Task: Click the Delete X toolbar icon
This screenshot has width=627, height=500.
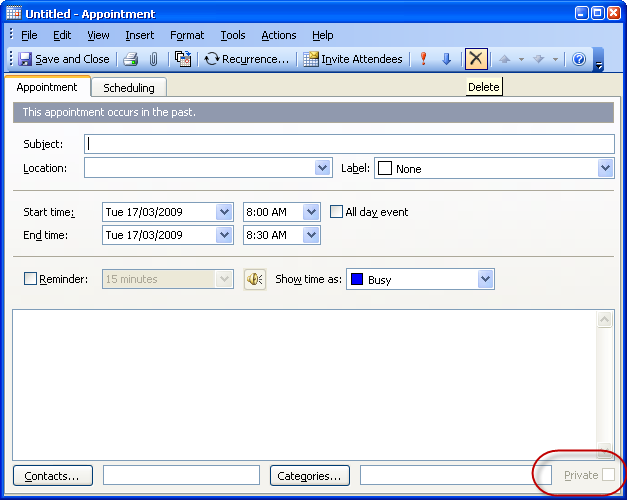Action: point(476,59)
